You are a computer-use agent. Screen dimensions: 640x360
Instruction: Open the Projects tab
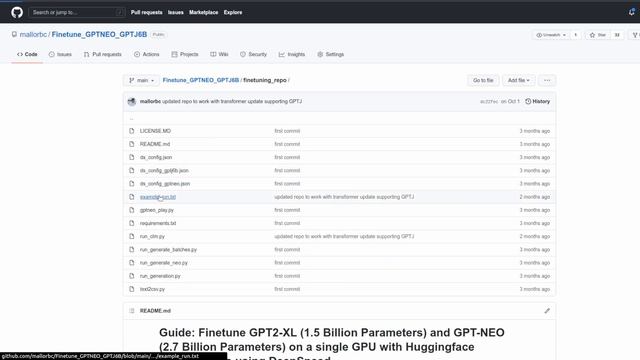[185, 54]
